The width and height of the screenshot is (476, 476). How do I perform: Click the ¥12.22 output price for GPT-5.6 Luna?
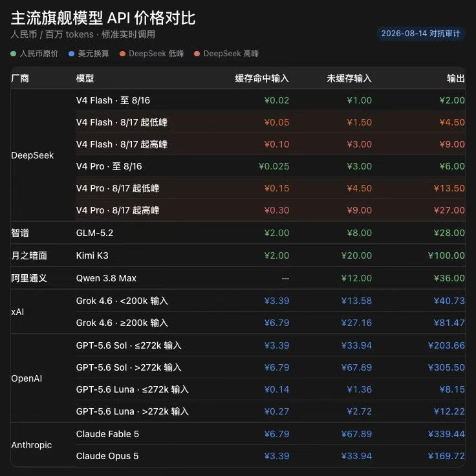449,411
